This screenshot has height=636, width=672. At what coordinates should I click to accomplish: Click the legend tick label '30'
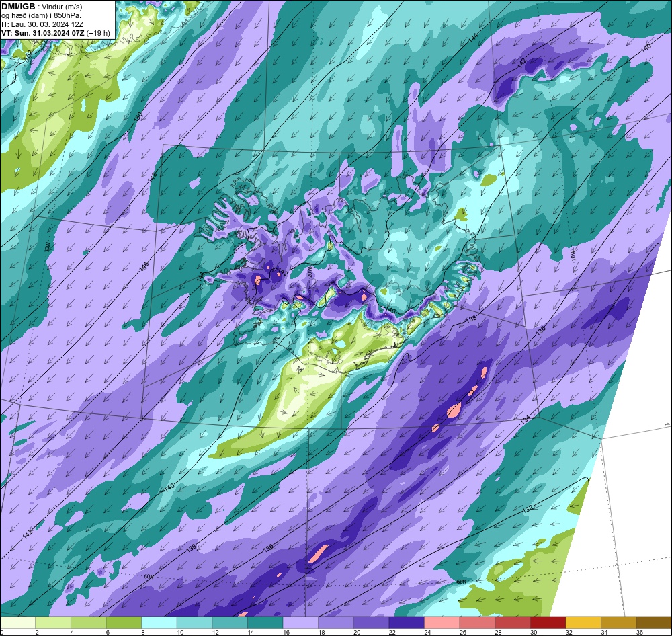click(x=534, y=632)
